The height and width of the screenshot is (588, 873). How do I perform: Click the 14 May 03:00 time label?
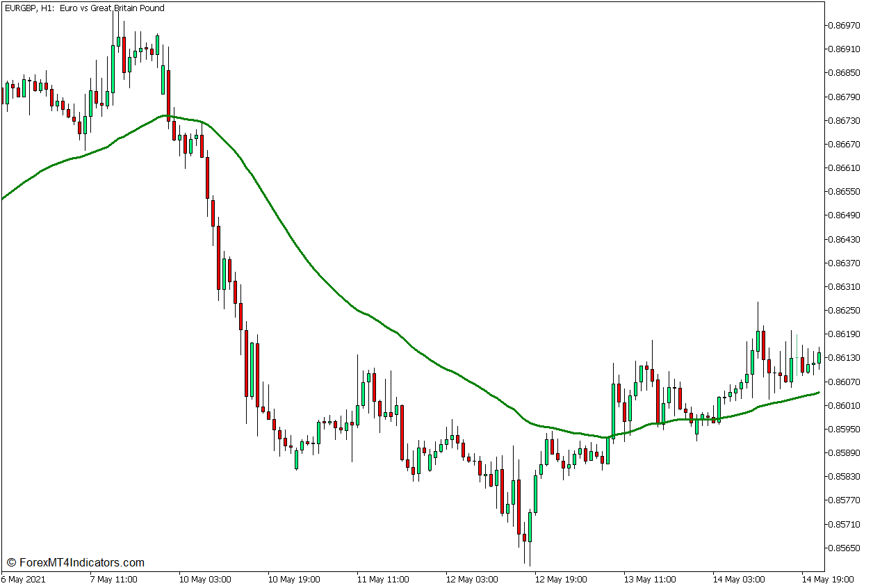pos(737,579)
